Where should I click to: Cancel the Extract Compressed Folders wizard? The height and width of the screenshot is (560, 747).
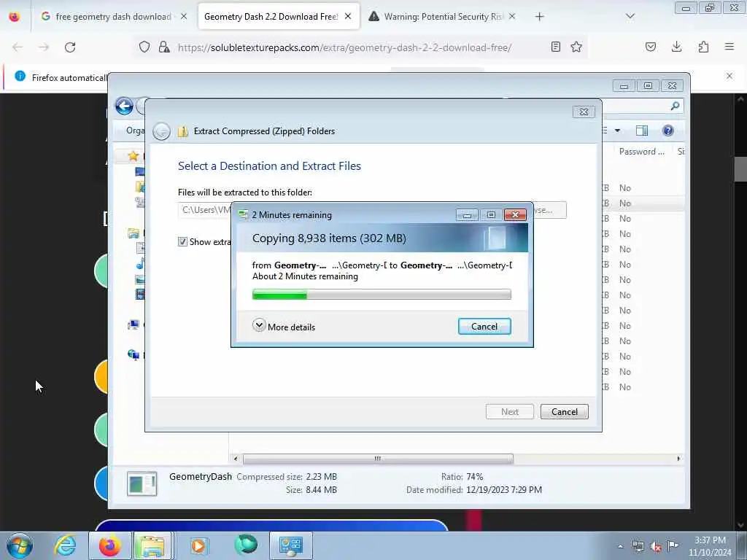point(564,412)
